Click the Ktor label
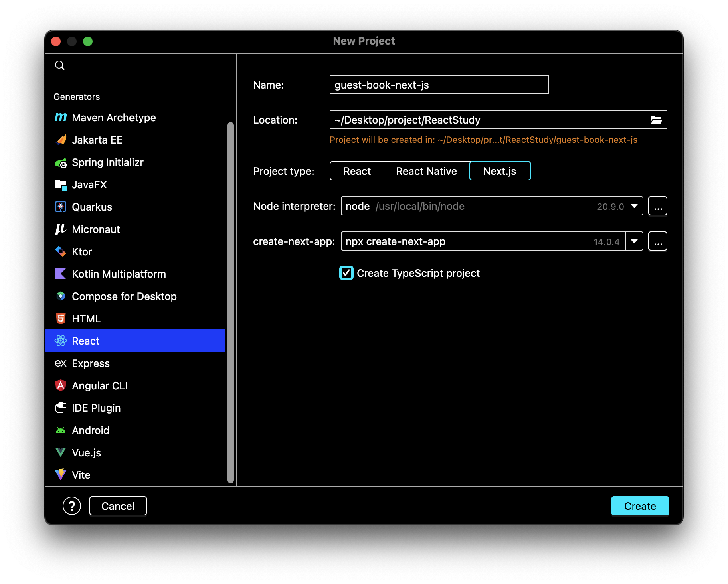Image resolution: width=728 pixels, height=584 pixels. coord(82,252)
